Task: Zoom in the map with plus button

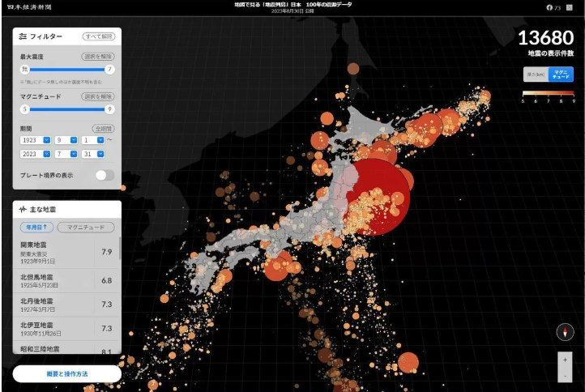Action: [565, 358]
